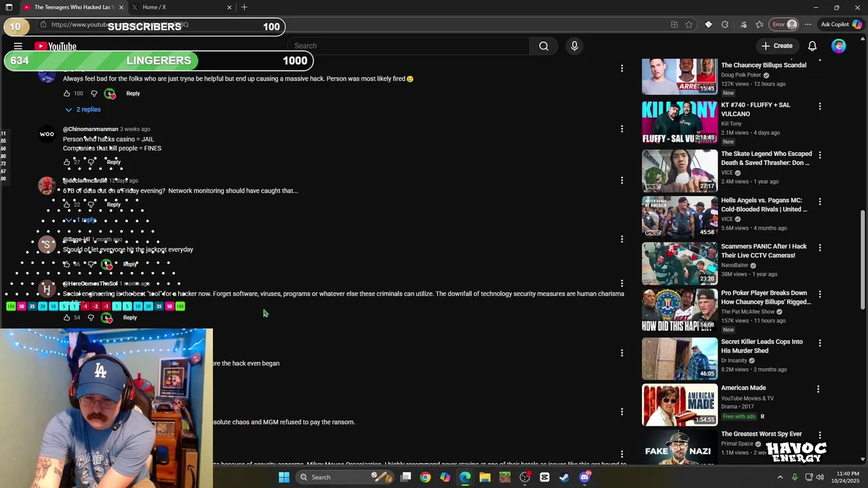Open the Chauncey Billups Scandal video thumbnail

point(679,77)
